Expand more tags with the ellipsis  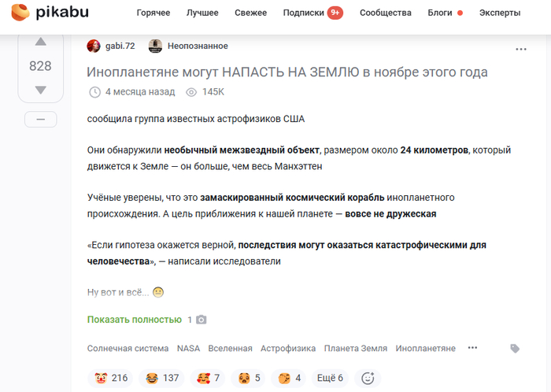pyautogui.click(x=472, y=348)
